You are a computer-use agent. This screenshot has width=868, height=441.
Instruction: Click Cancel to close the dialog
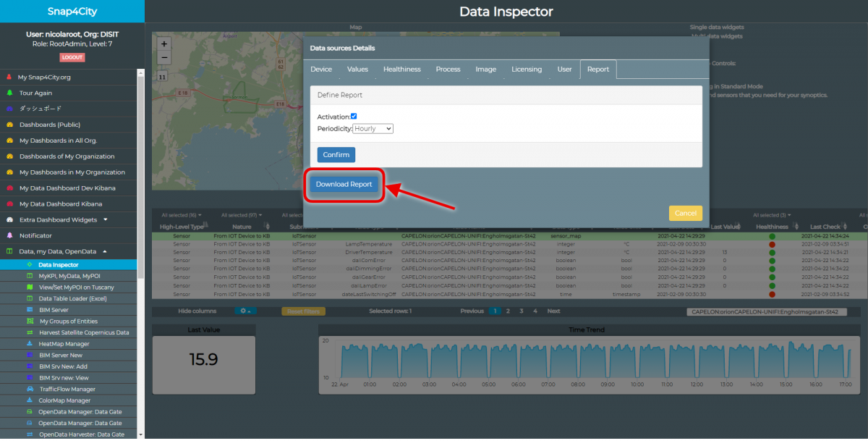tap(685, 213)
